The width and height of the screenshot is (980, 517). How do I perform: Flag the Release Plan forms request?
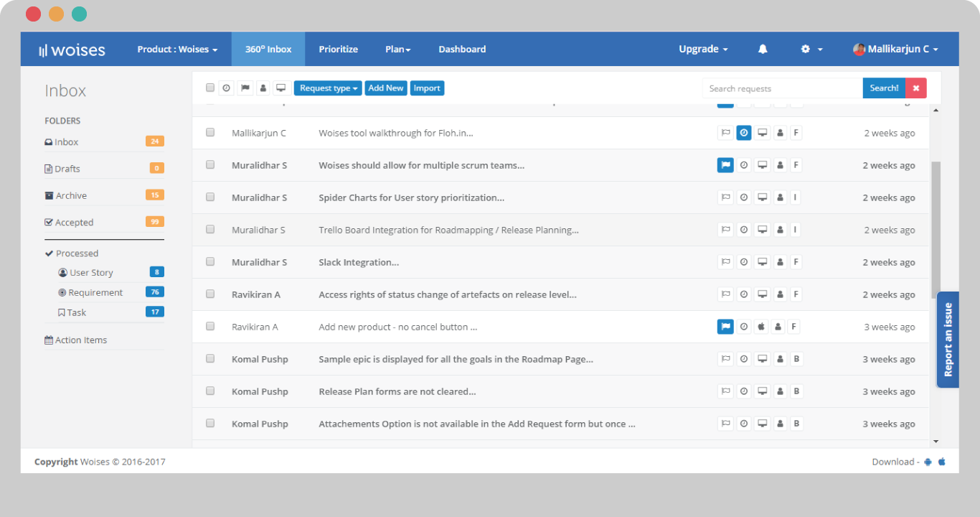tap(725, 391)
